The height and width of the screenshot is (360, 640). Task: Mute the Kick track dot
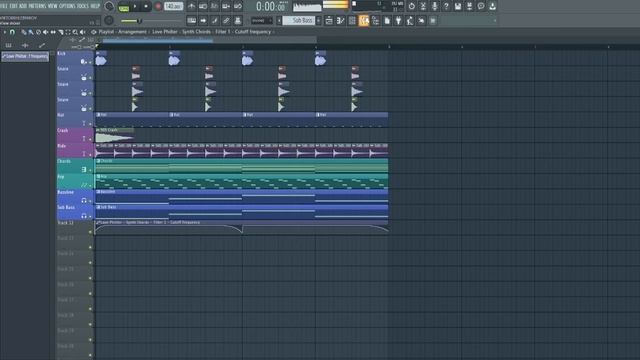90,62
